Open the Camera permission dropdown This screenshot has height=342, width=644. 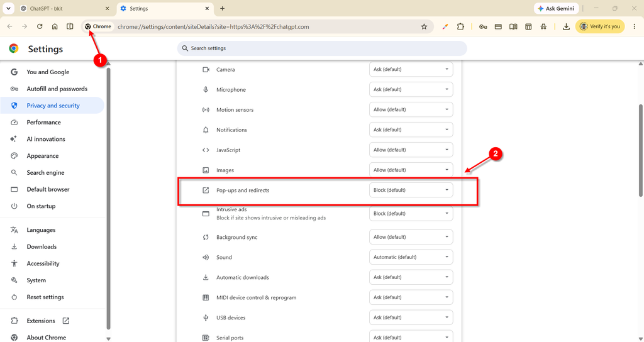point(411,69)
